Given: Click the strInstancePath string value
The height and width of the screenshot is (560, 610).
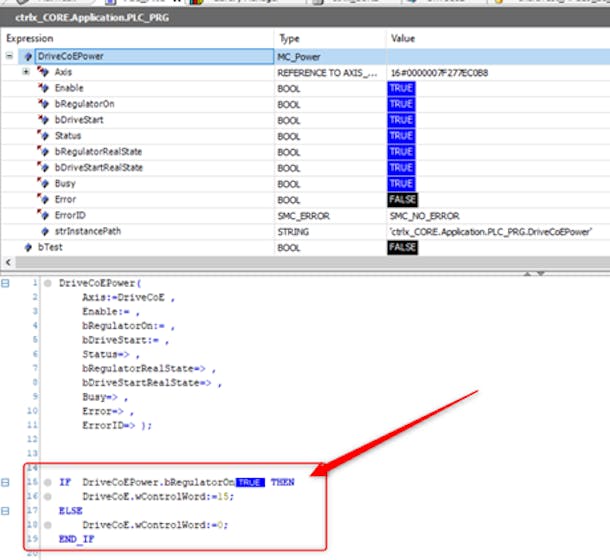Looking at the screenshot, I should click(x=491, y=232).
